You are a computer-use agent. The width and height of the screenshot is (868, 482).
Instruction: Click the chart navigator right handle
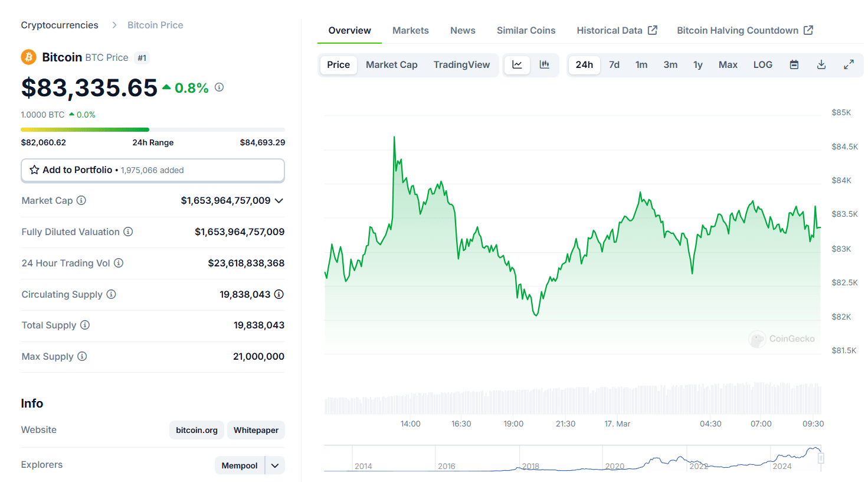pos(821,458)
